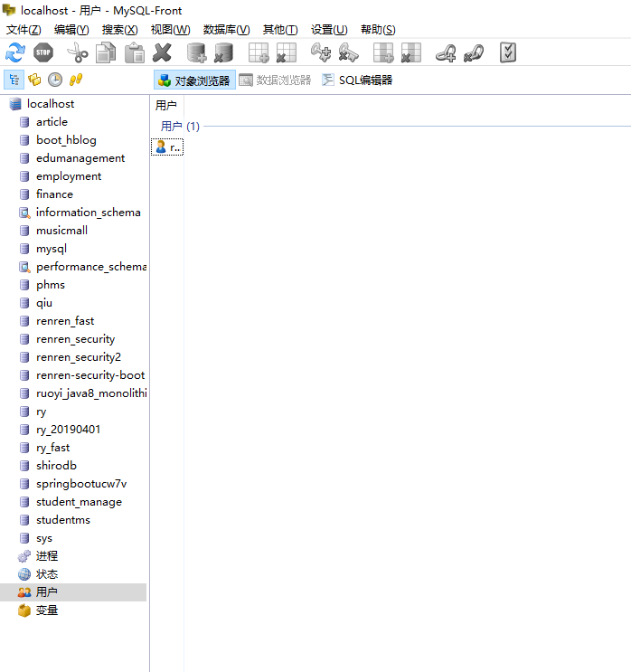Click the Drop database icon

[x=223, y=52]
